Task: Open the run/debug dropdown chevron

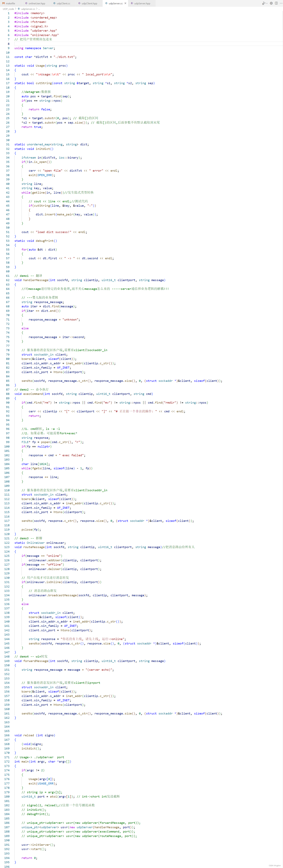Action: click(x=267, y=3)
